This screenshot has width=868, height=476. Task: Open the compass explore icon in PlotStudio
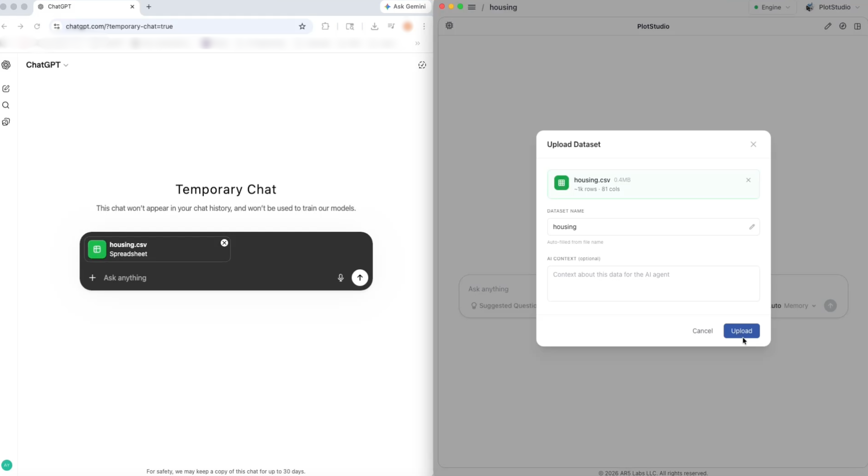843,26
